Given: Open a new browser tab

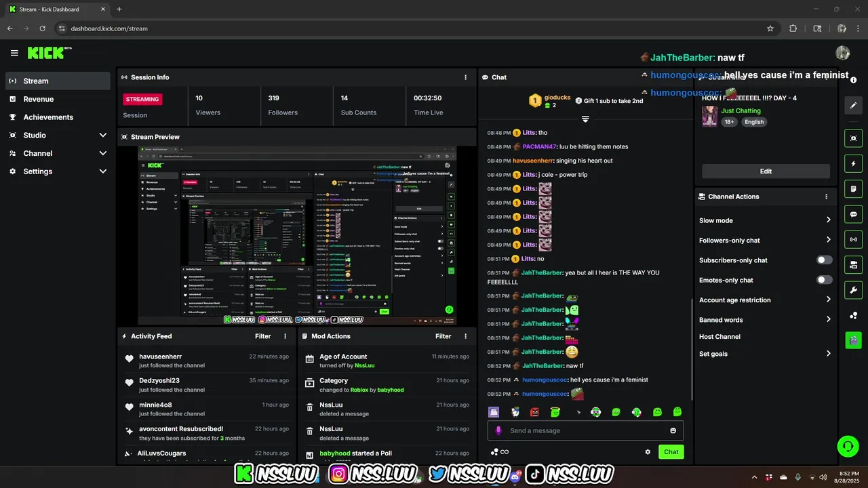Looking at the screenshot, I should (119, 9).
